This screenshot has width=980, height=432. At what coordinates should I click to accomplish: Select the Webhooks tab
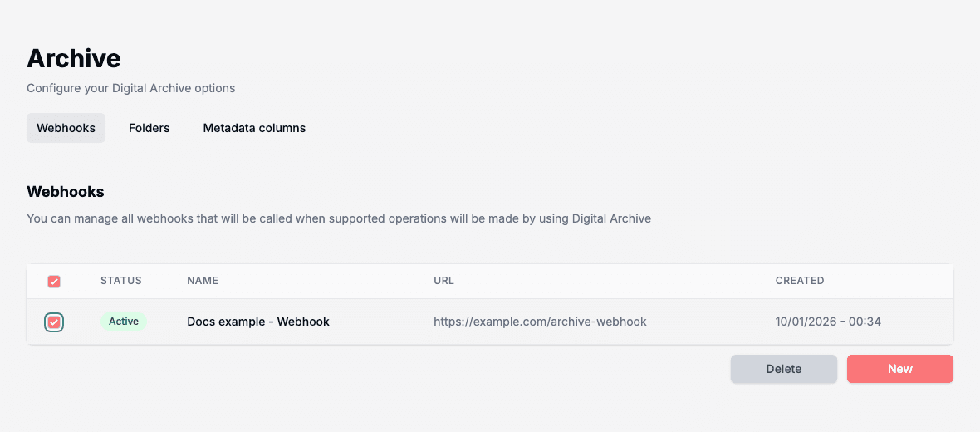coord(66,128)
